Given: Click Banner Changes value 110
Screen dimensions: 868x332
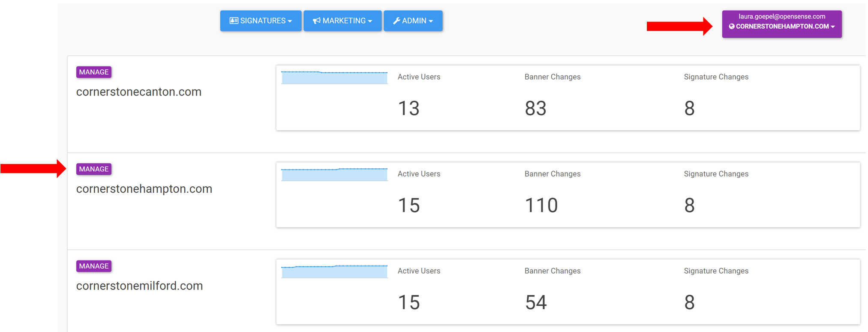Looking at the screenshot, I should [x=541, y=205].
